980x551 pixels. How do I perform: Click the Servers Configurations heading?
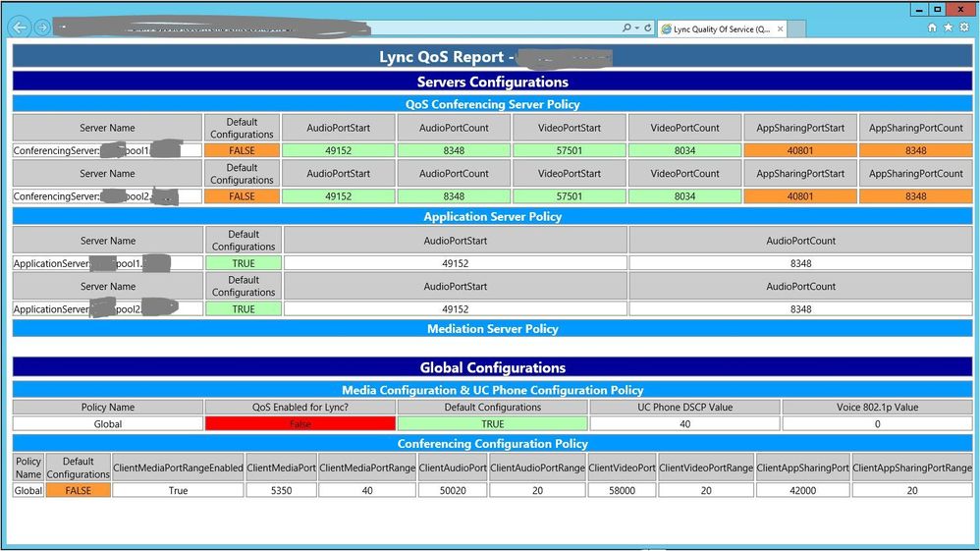click(x=493, y=82)
